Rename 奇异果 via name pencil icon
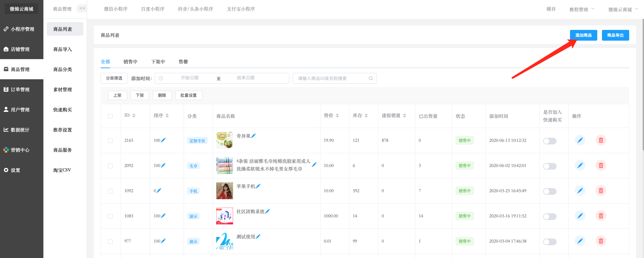 pos(253,136)
